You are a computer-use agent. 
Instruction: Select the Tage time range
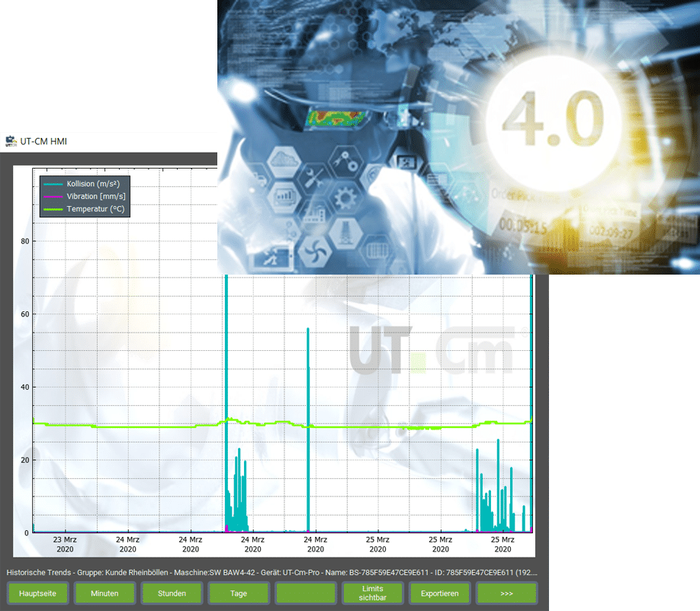tap(238, 593)
